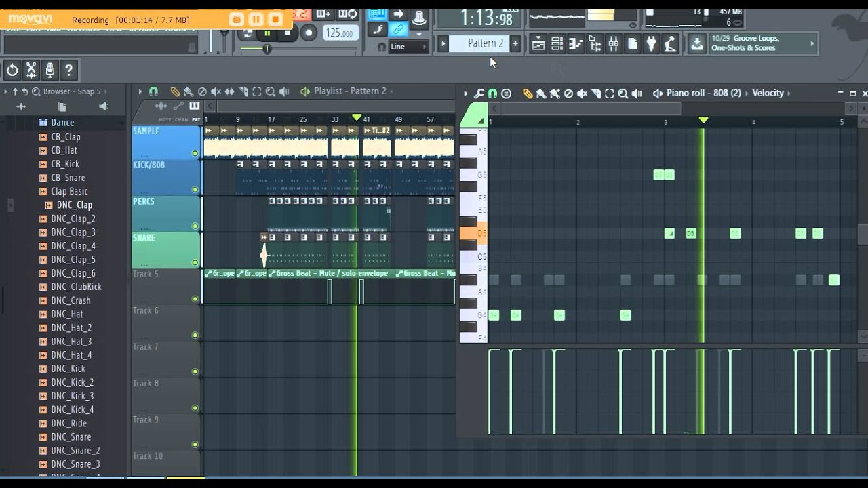Click the microphone recording icon
The image size is (868, 488).
(50, 70)
